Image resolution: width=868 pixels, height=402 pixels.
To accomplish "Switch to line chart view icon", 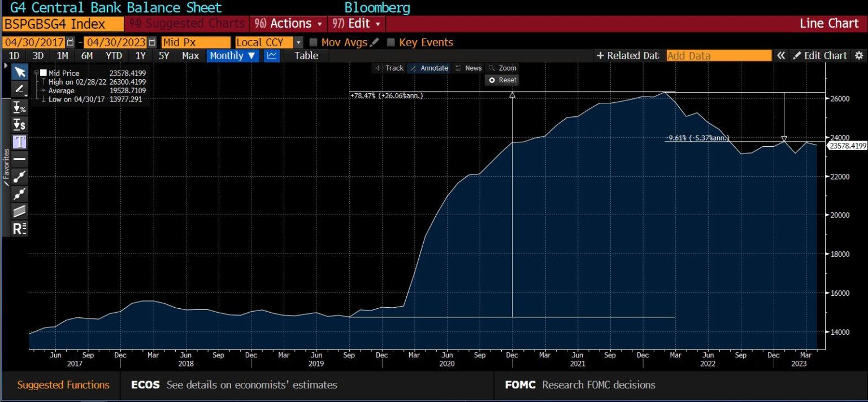I will (272, 55).
